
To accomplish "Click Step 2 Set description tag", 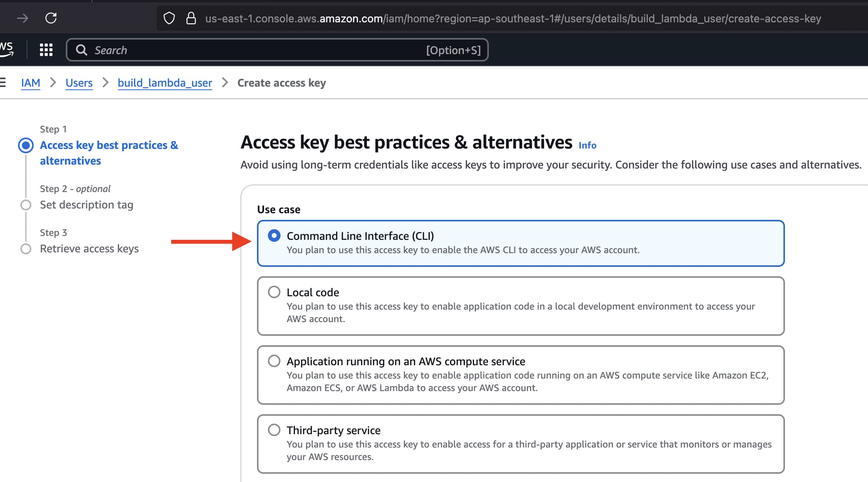I will coord(87,205).
